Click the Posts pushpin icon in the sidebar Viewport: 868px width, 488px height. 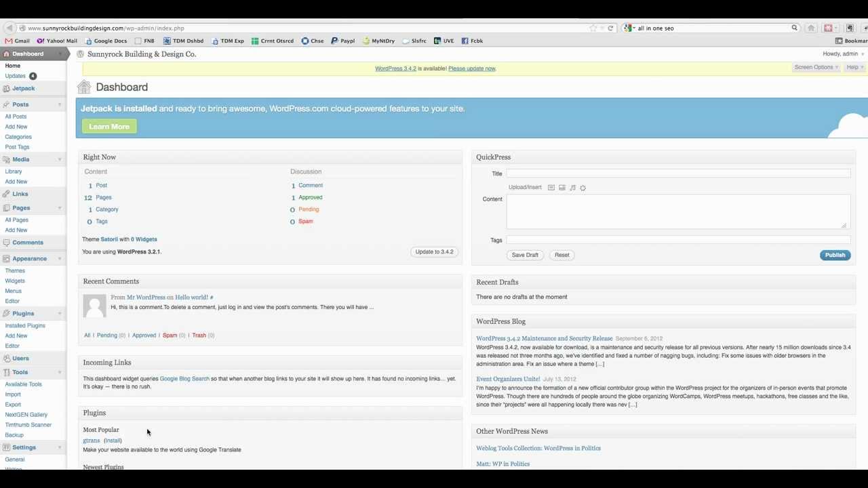[x=6, y=104]
